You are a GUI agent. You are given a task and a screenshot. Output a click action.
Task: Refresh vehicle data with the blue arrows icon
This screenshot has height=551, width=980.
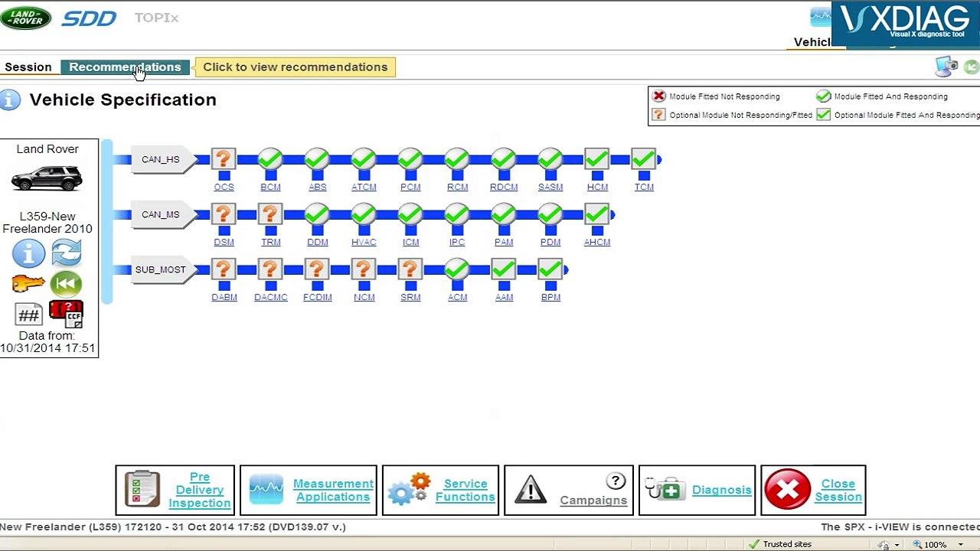66,253
